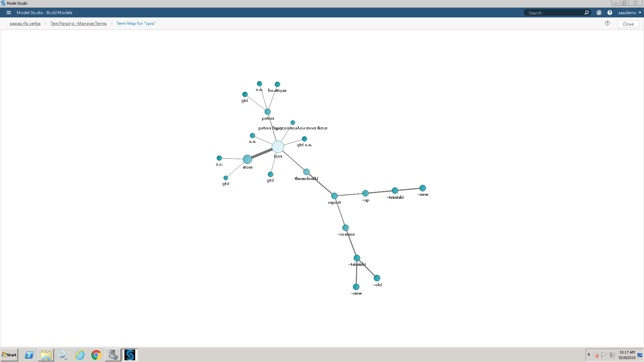Click the Term Map help icon

[607, 23]
